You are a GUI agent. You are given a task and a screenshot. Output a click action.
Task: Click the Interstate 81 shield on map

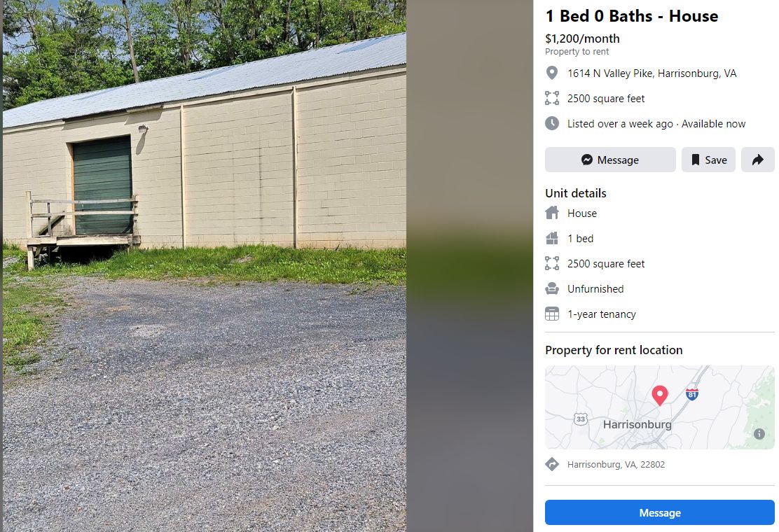click(x=692, y=394)
